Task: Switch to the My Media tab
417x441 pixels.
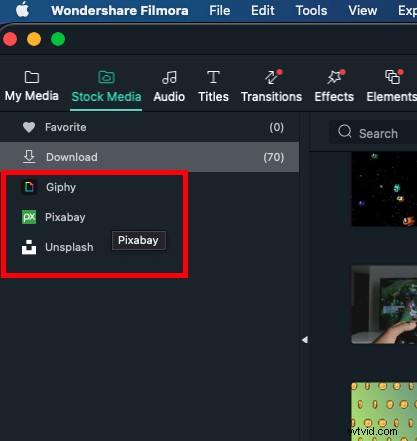Action: [x=32, y=86]
